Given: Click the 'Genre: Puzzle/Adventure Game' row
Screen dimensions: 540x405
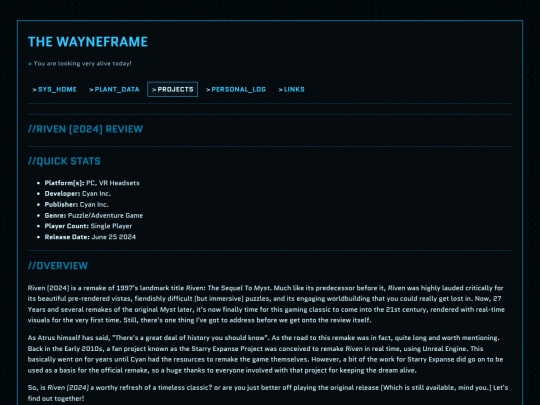Looking at the screenshot, I should 94,216.
